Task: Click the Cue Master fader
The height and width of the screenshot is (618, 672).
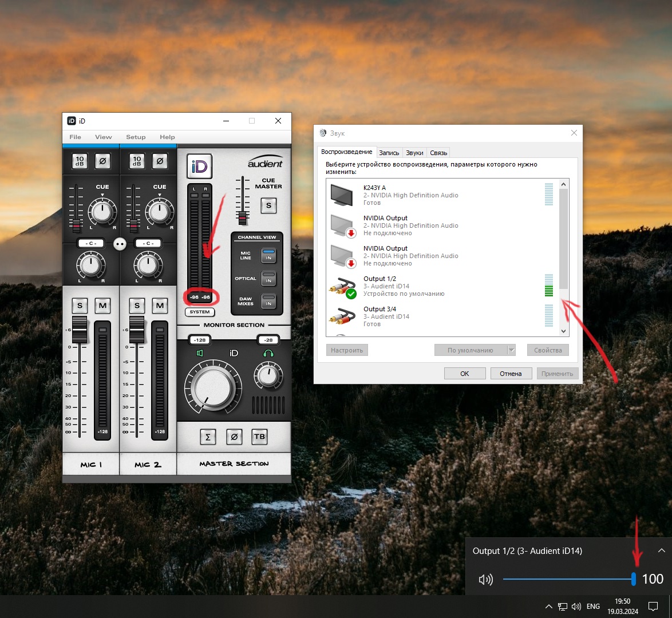Action: click(243, 218)
